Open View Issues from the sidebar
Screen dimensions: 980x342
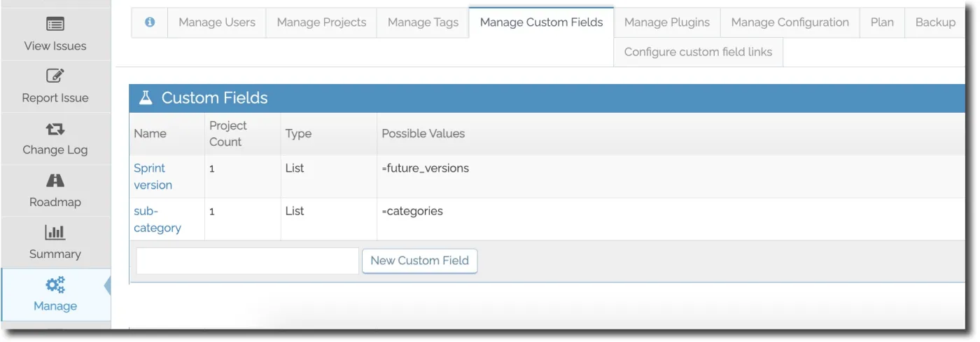click(x=55, y=34)
